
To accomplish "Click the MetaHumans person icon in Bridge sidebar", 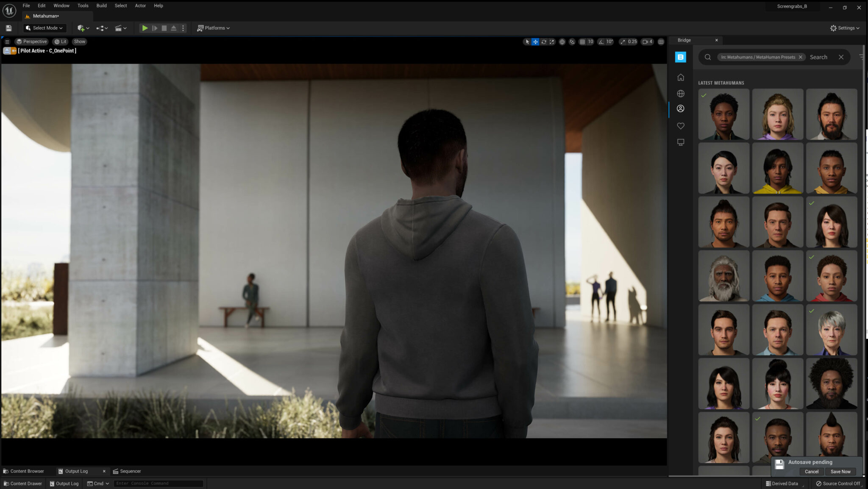I will 681,108.
